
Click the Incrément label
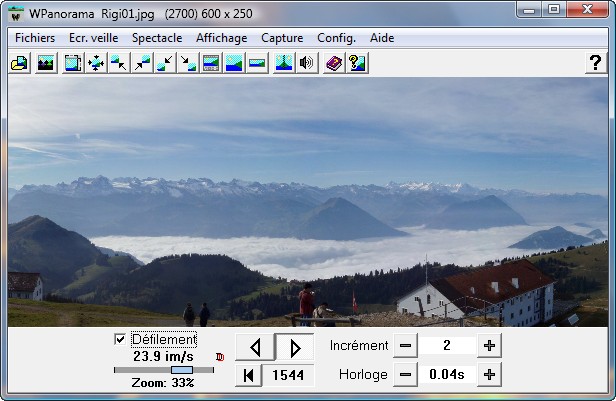[359, 346]
